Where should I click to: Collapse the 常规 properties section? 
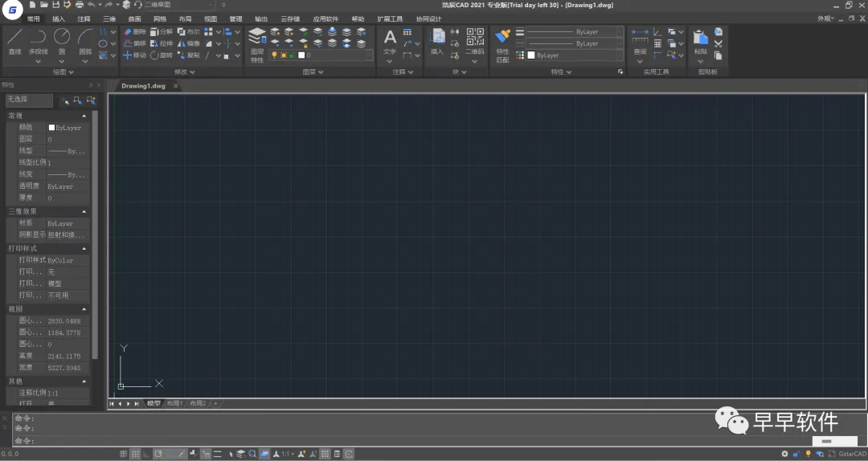click(84, 116)
